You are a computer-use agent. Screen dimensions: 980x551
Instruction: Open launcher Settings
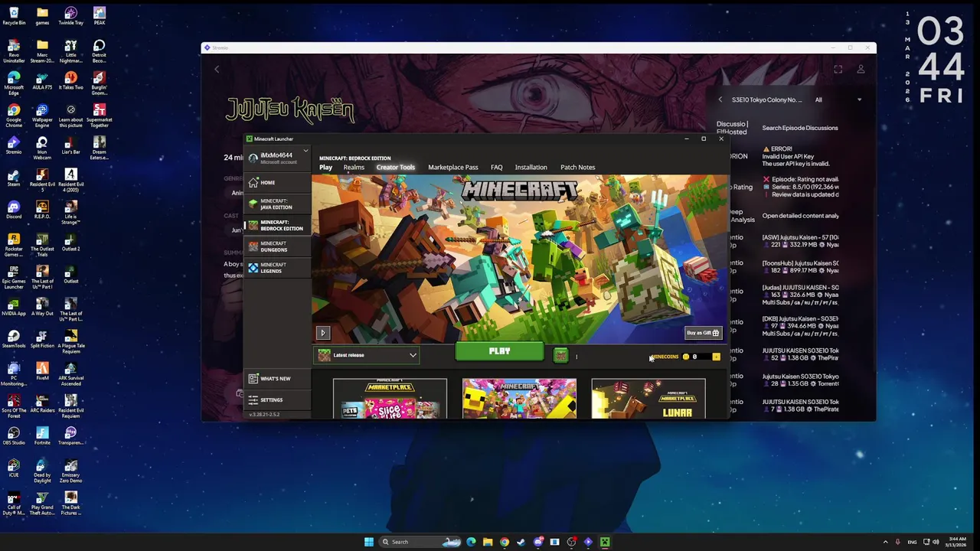(277, 399)
